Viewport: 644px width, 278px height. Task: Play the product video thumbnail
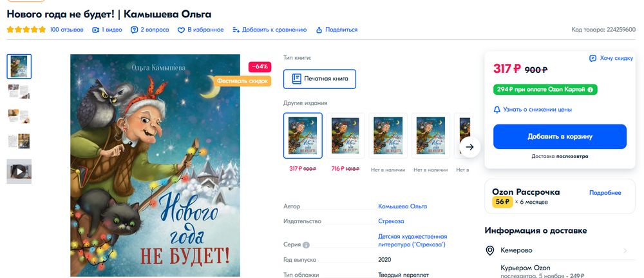coord(19,171)
